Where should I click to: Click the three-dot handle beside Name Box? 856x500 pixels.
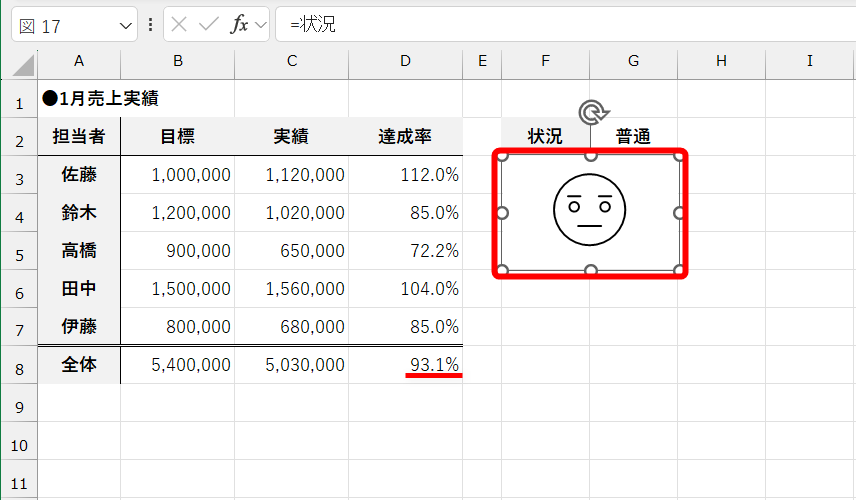click(151, 25)
